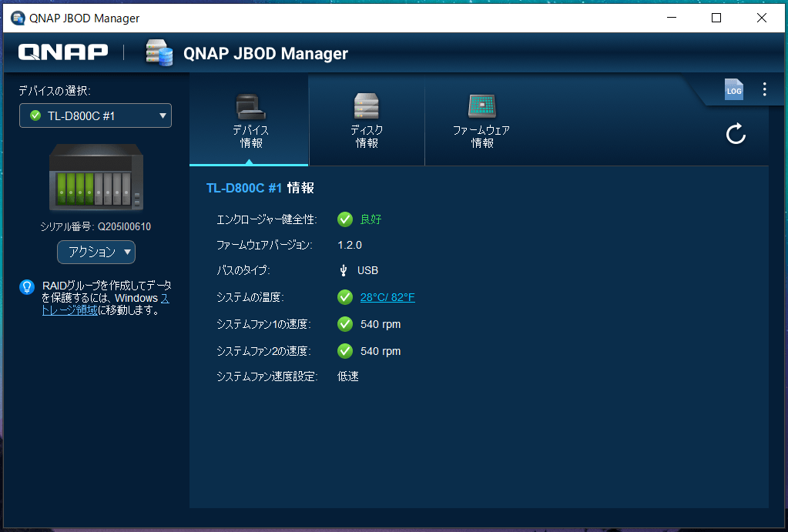The width and height of the screenshot is (788, 532).
Task: Close the QNAP JBOD Manager window
Action: tap(761, 18)
